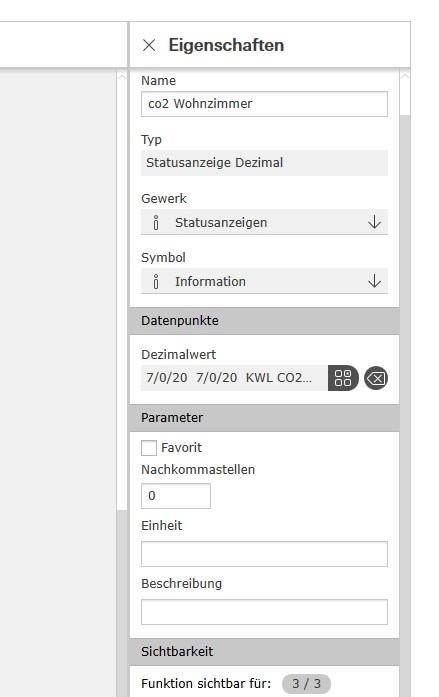Enable the Favorit checkbox
This screenshot has width=439, height=697.
click(x=149, y=448)
